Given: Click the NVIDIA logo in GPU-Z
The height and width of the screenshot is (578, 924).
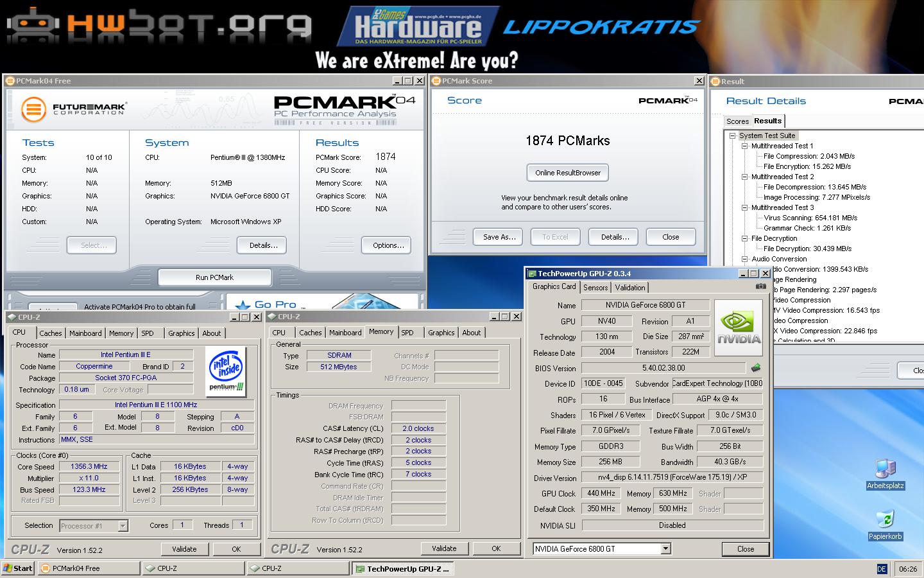Looking at the screenshot, I should 739,328.
